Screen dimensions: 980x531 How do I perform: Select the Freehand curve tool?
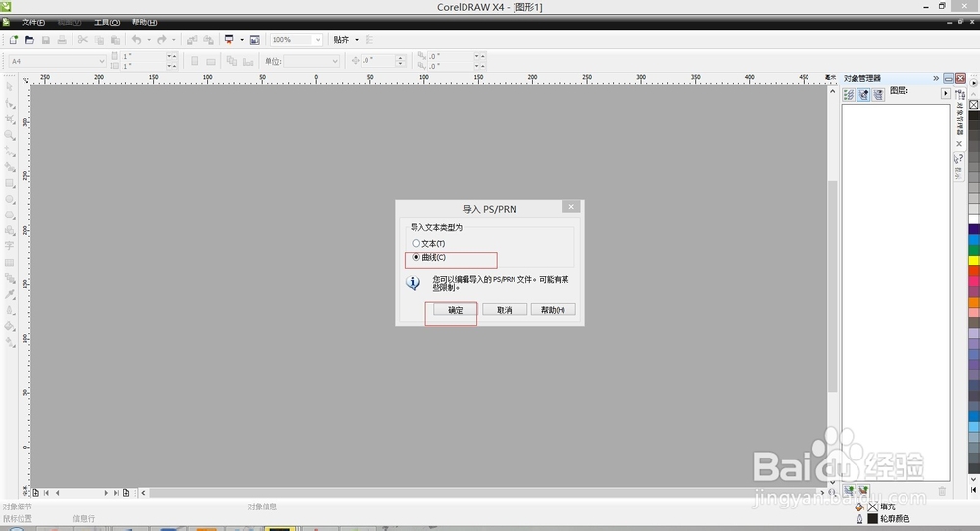click(10, 152)
